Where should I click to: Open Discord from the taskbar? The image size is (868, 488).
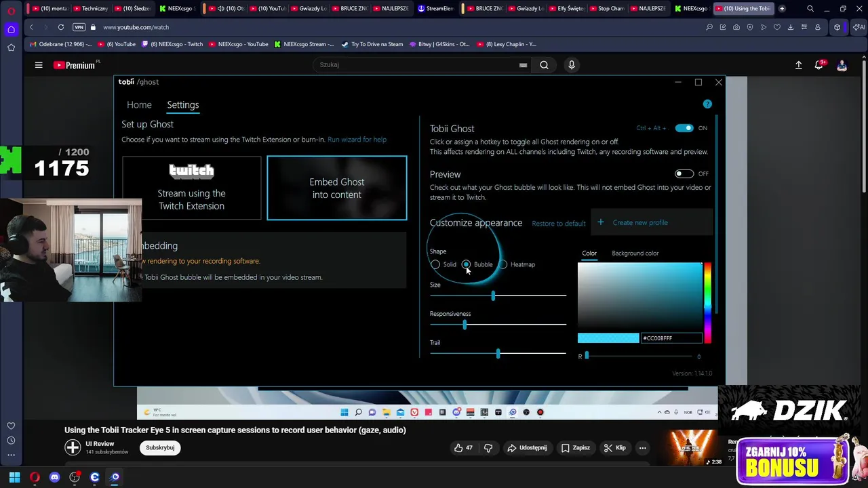point(54,477)
